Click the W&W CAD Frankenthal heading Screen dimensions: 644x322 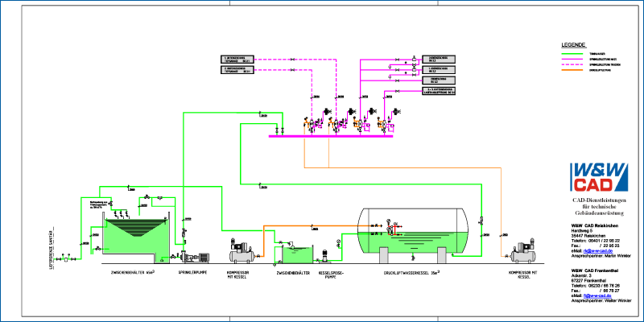[595, 270]
